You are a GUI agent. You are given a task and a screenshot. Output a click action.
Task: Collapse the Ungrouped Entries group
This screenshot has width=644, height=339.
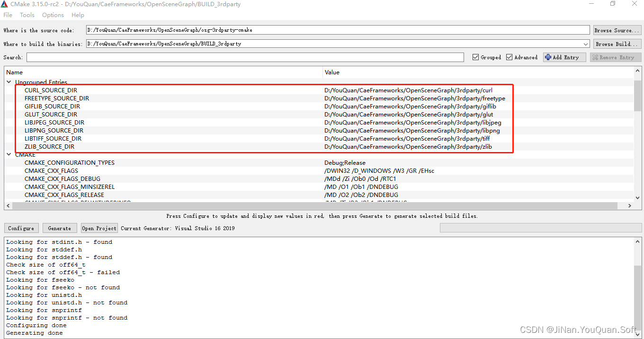click(9, 82)
